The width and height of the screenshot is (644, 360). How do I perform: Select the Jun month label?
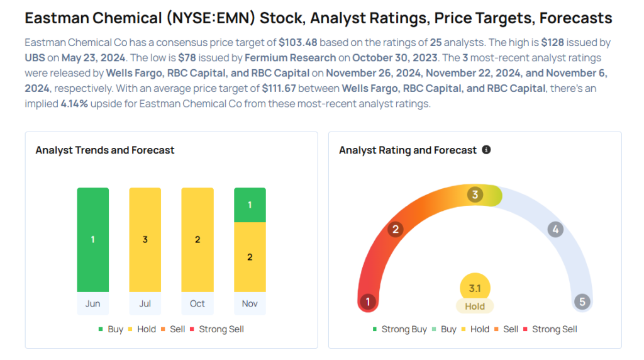click(93, 303)
